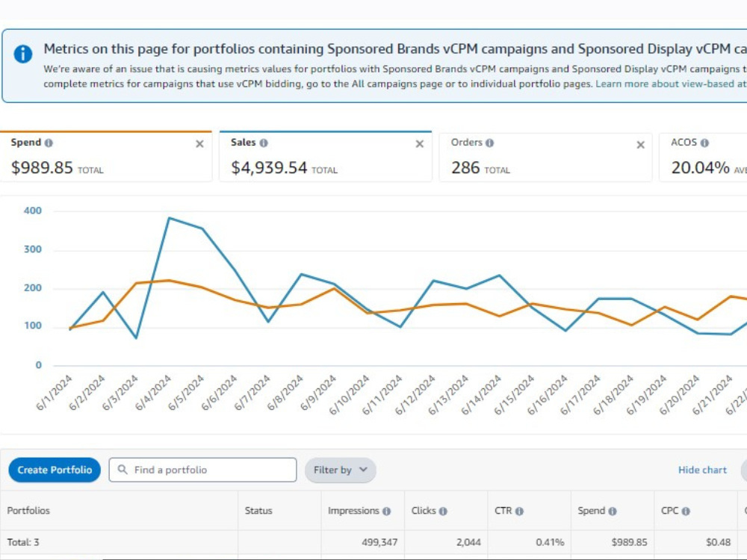This screenshot has height=560, width=747.
Task: Click the blue info icon in the banner
Action: click(x=23, y=54)
